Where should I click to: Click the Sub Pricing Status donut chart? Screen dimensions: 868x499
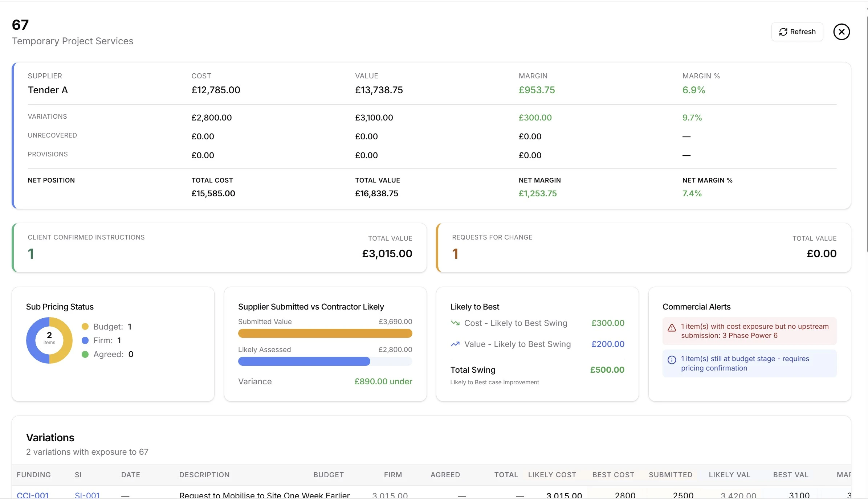pos(49,340)
